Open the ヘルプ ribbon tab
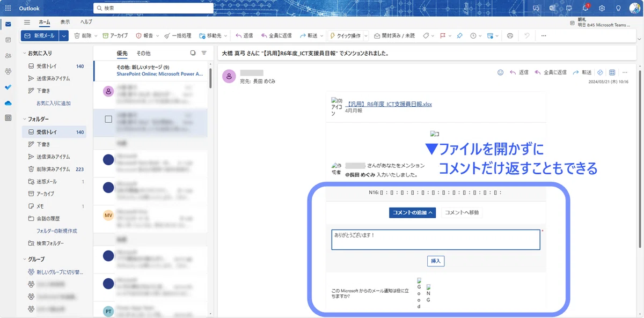This screenshot has height=318, width=644. pos(86,22)
